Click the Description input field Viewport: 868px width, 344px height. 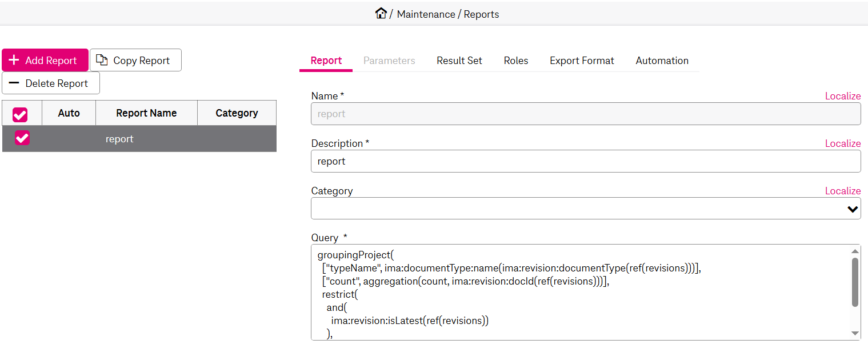click(586, 161)
